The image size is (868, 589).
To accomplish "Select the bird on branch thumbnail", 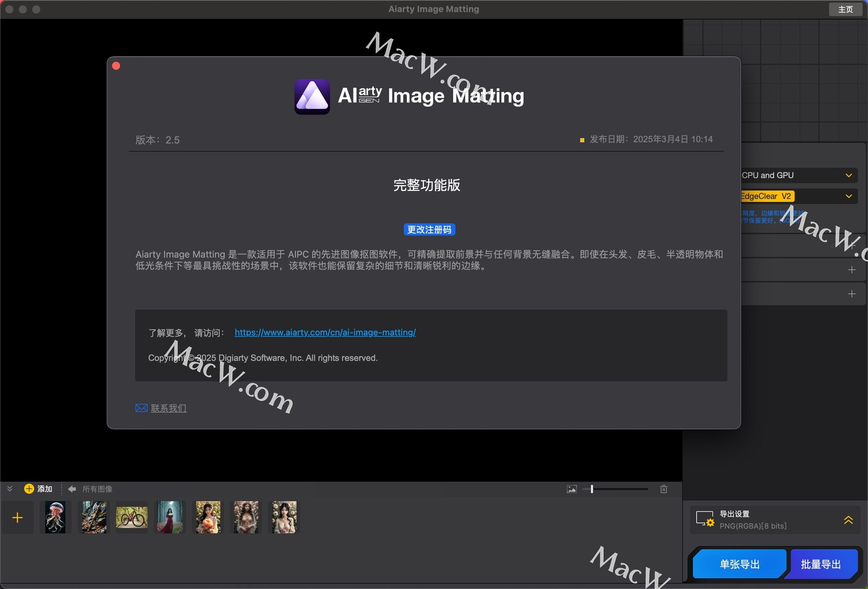I will [x=94, y=517].
